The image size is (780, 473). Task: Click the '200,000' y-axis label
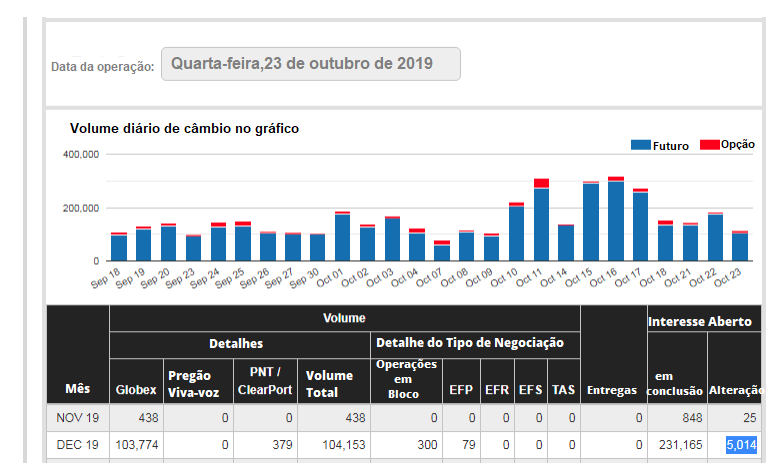tap(81, 208)
